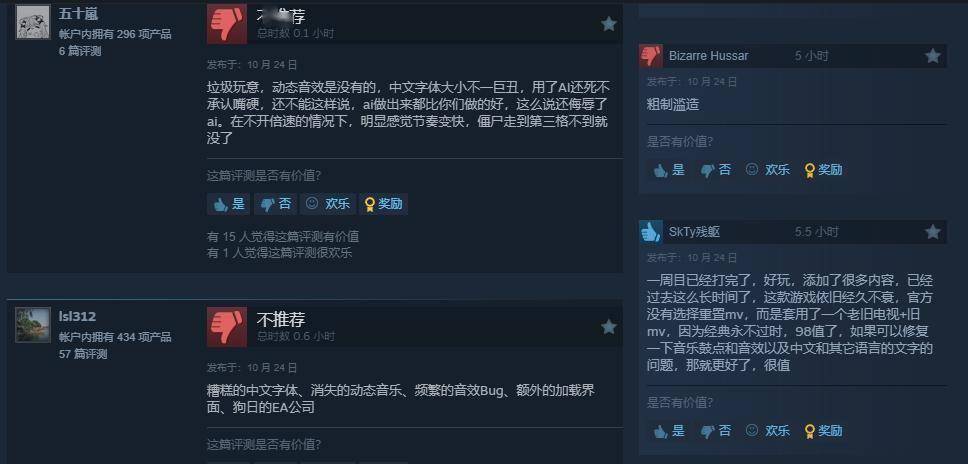This screenshot has height=464, width=968.
Task: Click thumbs-down icon on lsl312's 不推荐 review
Action: 227,327
